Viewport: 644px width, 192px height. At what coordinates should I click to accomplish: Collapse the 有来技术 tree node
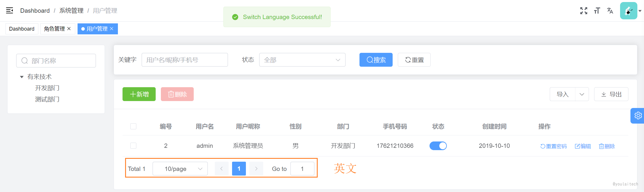[x=22, y=77]
